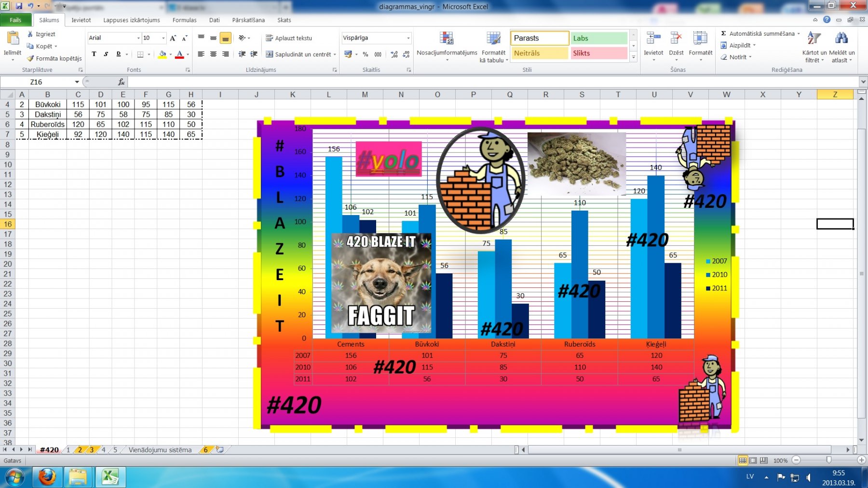
Task: Open Firefox from the taskbar
Action: click(47, 477)
